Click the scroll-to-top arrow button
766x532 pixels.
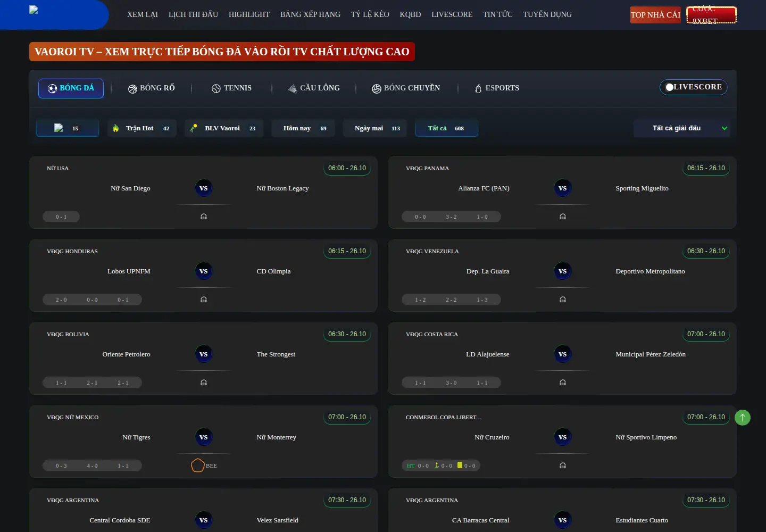coord(743,418)
